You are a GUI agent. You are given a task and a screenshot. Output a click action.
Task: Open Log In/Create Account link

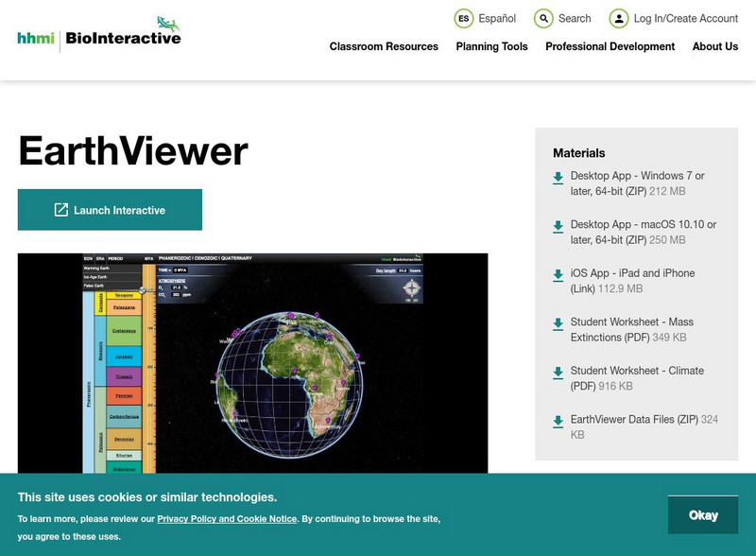[x=685, y=19]
